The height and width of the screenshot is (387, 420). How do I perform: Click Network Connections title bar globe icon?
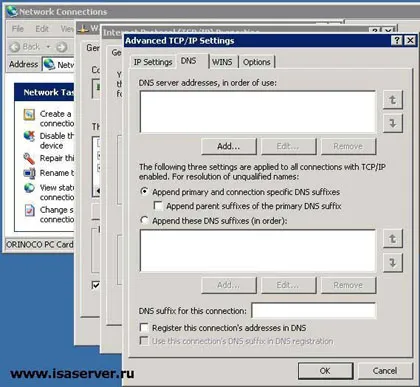pos(12,12)
